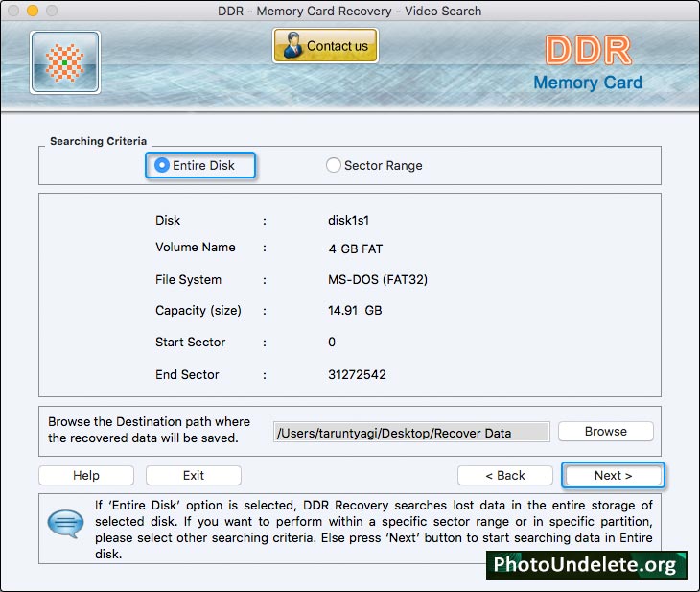This screenshot has height=592, width=700.
Task: Click the destination path input field
Action: click(x=411, y=432)
